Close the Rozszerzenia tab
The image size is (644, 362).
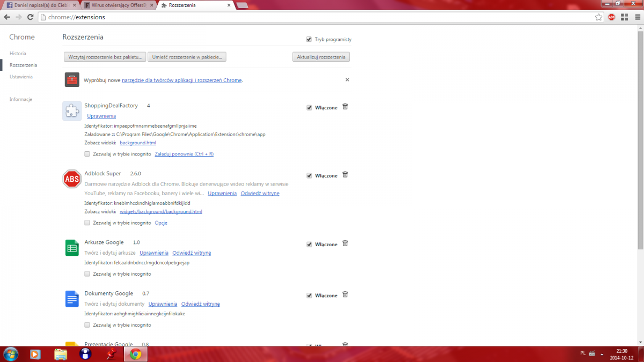229,5
